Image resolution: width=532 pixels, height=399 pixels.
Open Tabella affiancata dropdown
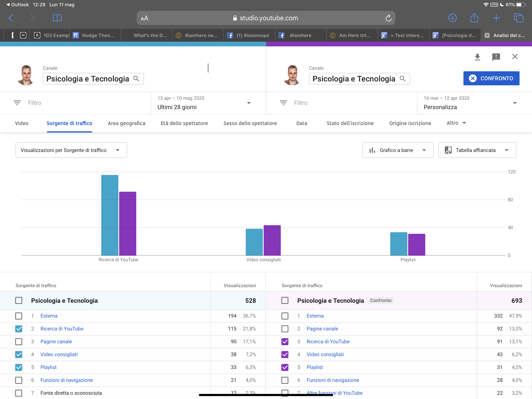pyautogui.click(x=477, y=150)
